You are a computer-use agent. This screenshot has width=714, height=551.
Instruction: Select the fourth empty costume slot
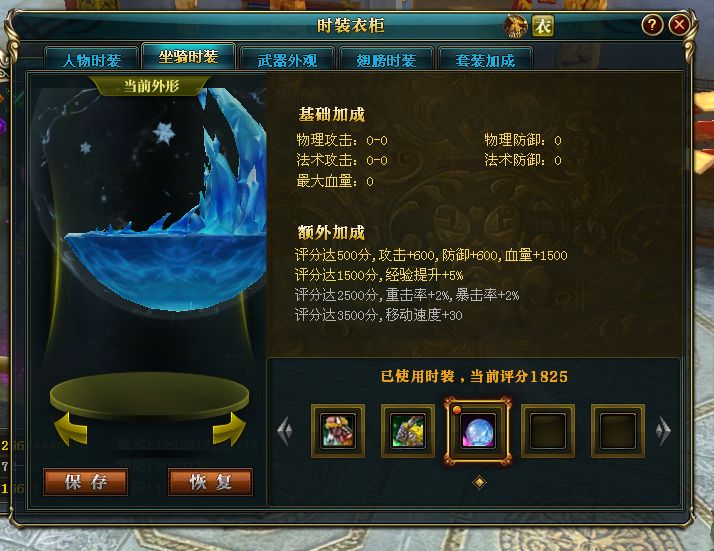coord(548,431)
